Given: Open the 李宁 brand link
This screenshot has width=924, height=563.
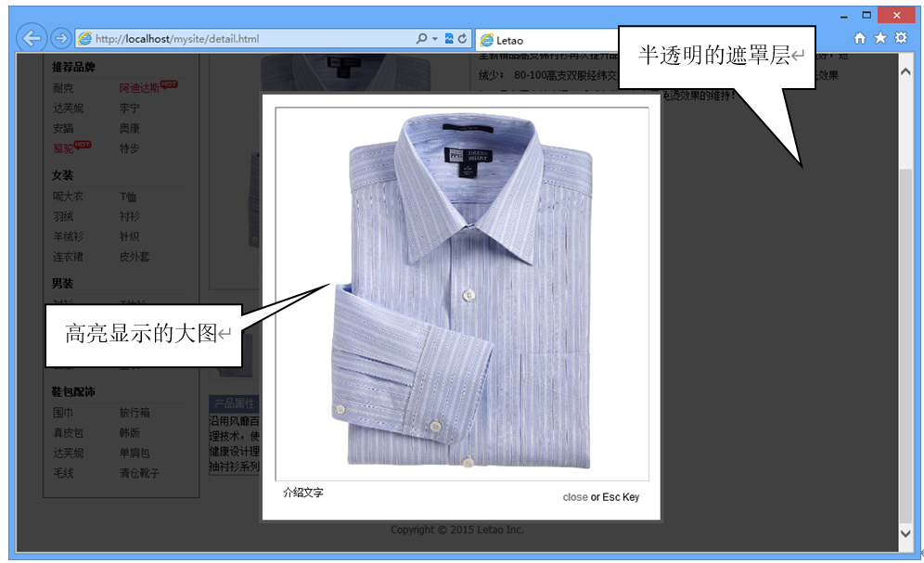Looking at the screenshot, I should 130,108.
